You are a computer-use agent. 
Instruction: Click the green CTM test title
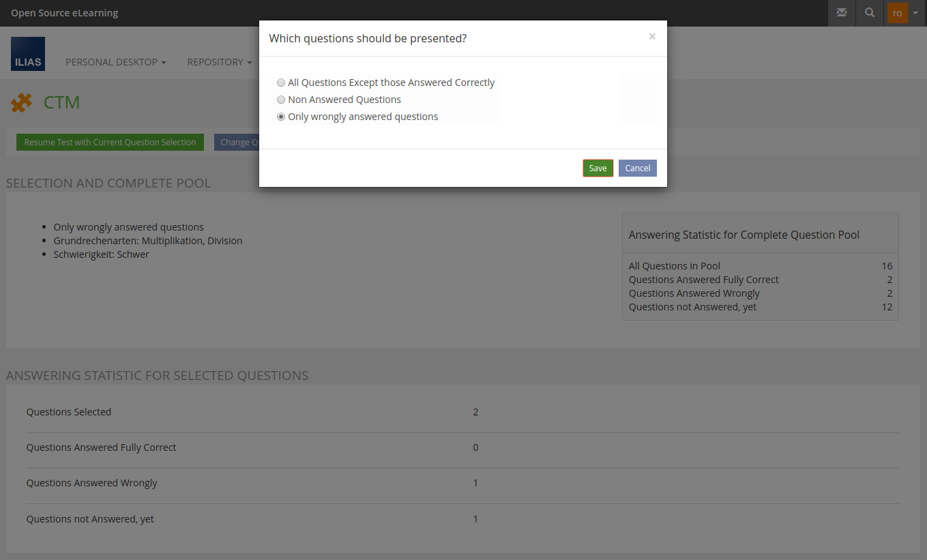[x=62, y=103]
